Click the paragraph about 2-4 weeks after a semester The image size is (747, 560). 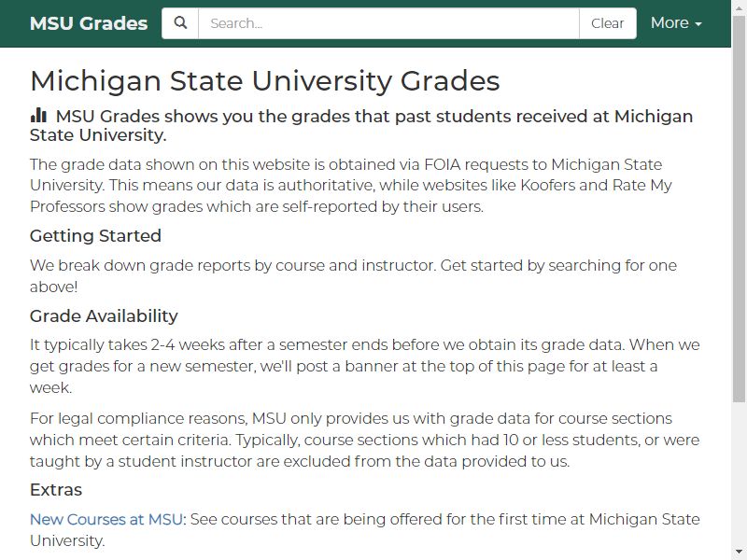click(364, 366)
